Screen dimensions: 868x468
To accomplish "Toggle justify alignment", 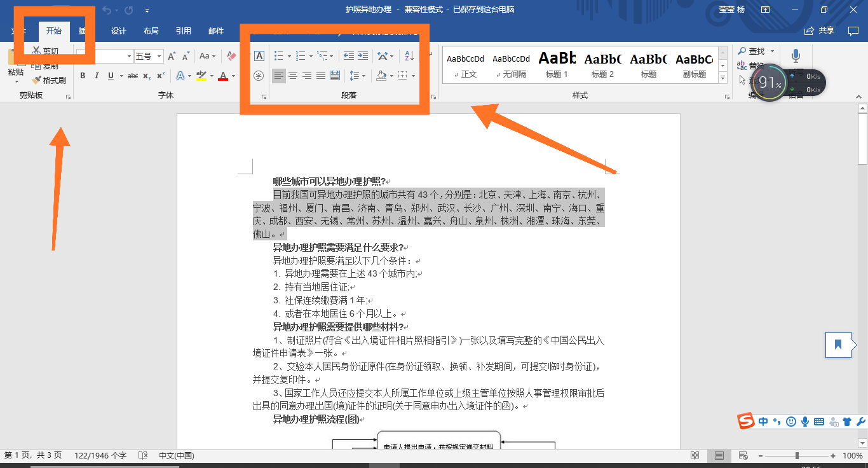I will point(321,76).
